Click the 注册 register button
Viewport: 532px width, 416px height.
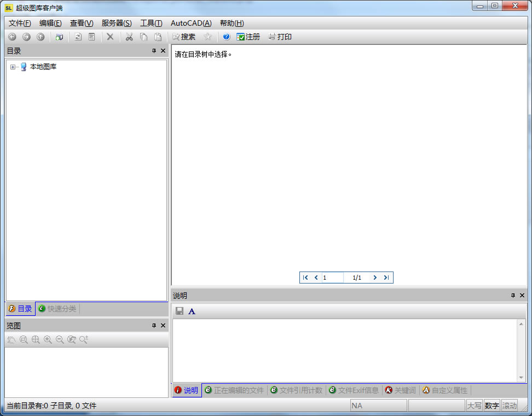coord(248,37)
